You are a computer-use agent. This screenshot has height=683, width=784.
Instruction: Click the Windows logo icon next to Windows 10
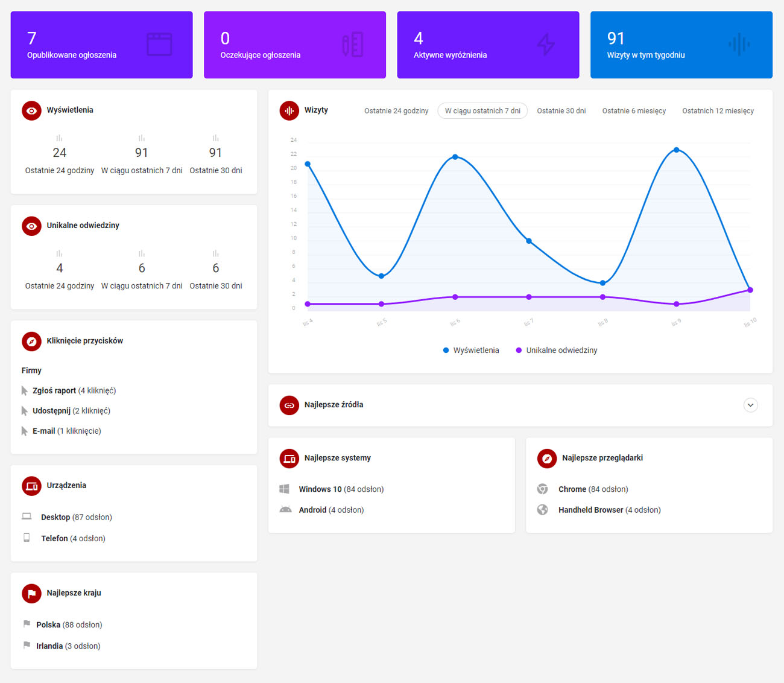285,489
